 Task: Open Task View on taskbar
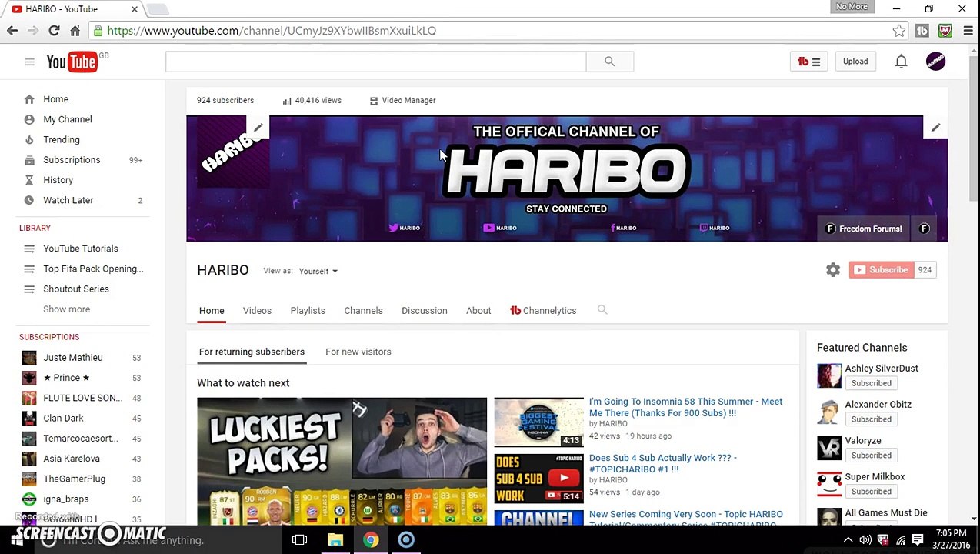[300, 540]
